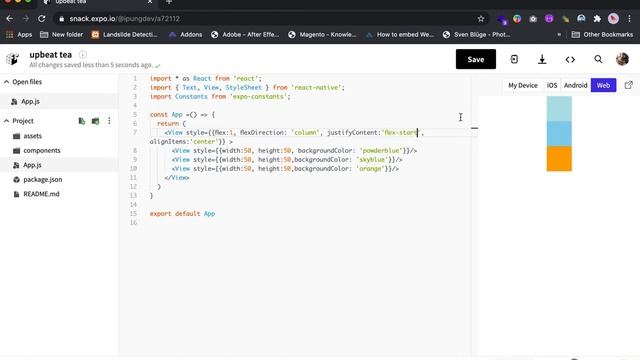This screenshot has height=360, width=640.
Task: Open the user profile avatar in Snack header
Action: click(622, 59)
